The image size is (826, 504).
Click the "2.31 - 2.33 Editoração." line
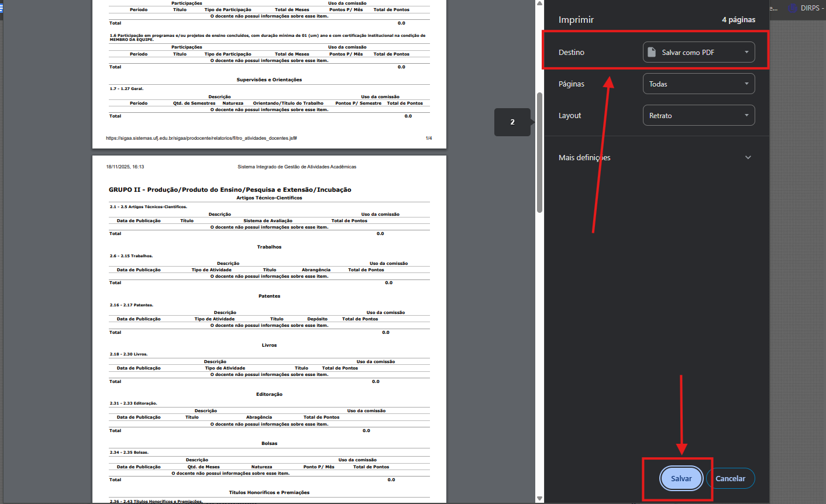click(133, 403)
